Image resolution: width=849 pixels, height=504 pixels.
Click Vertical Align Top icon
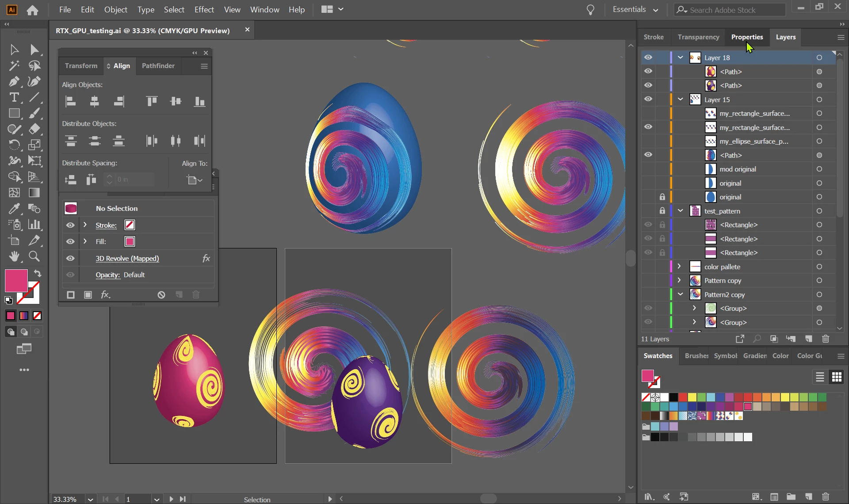tap(152, 102)
